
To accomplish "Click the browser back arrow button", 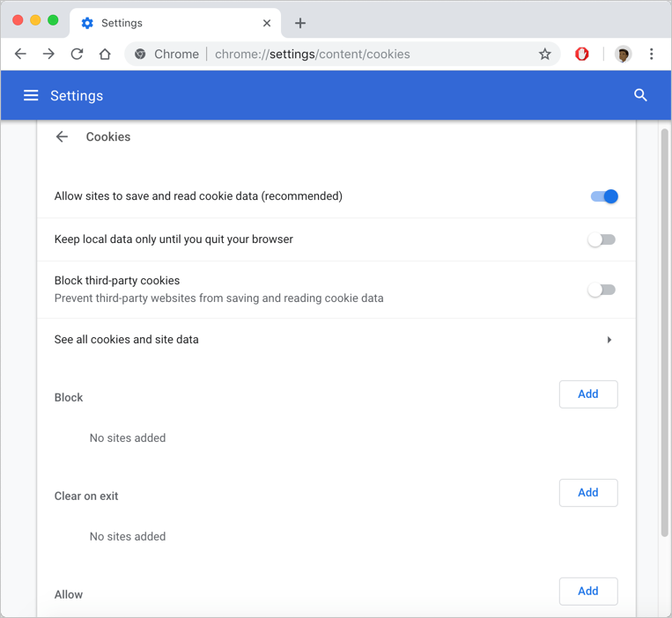I will pyautogui.click(x=20, y=54).
